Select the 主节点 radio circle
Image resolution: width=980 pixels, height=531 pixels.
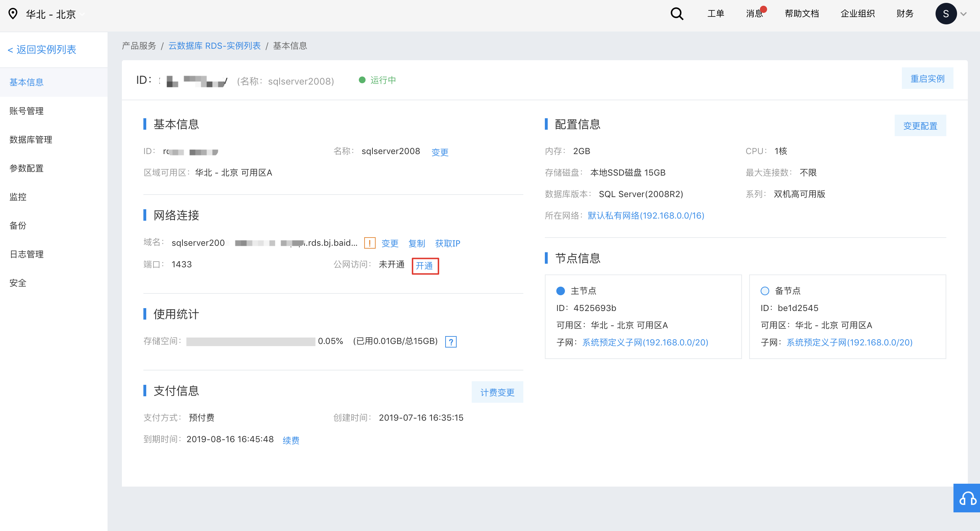click(560, 291)
